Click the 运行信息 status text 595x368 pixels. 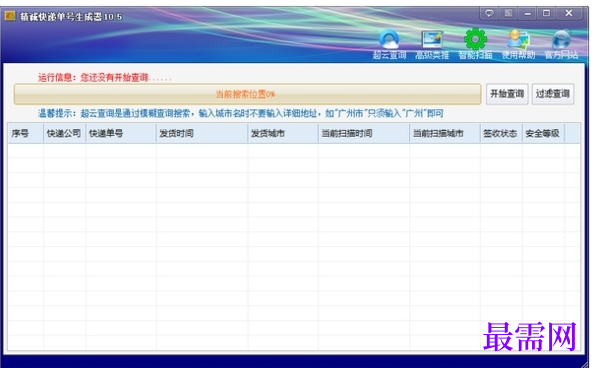(x=105, y=78)
